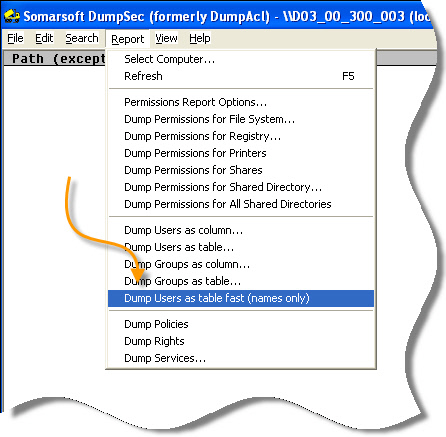Choose Dump Permissions for File System…
This screenshot has width=446, height=437.
click(x=241, y=119)
